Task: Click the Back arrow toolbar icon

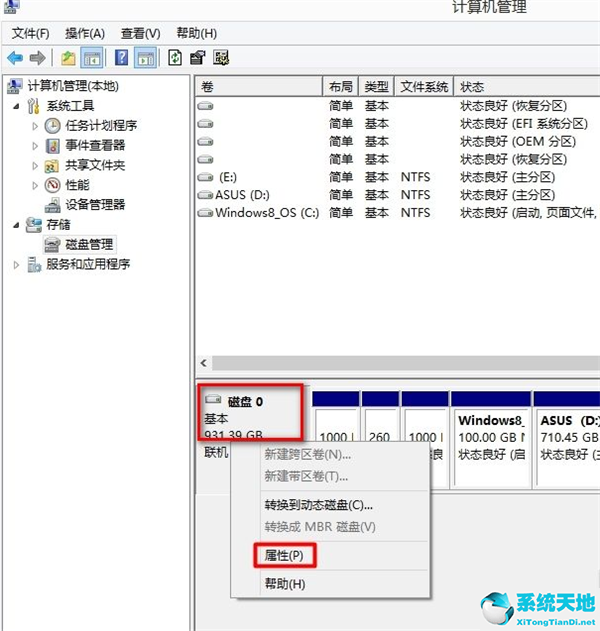Action: (16, 58)
